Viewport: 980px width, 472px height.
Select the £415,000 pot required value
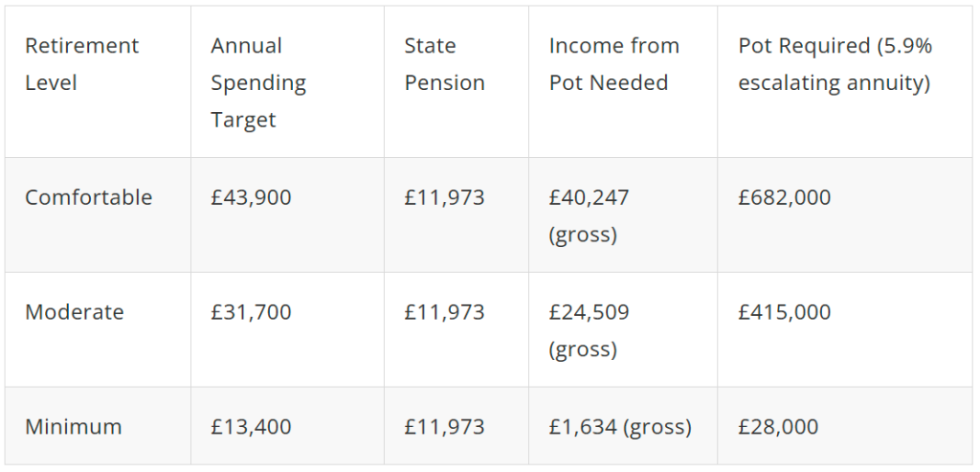click(x=785, y=312)
